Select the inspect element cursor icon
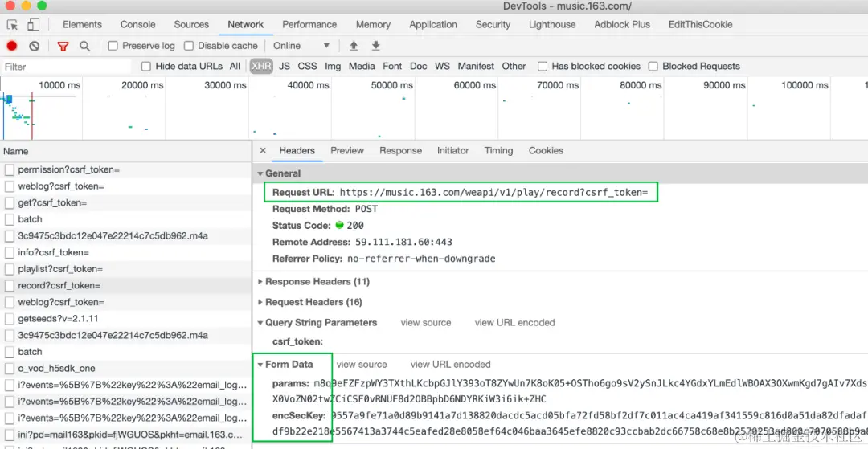The width and height of the screenshot is (868, 449). pos(12,25)
